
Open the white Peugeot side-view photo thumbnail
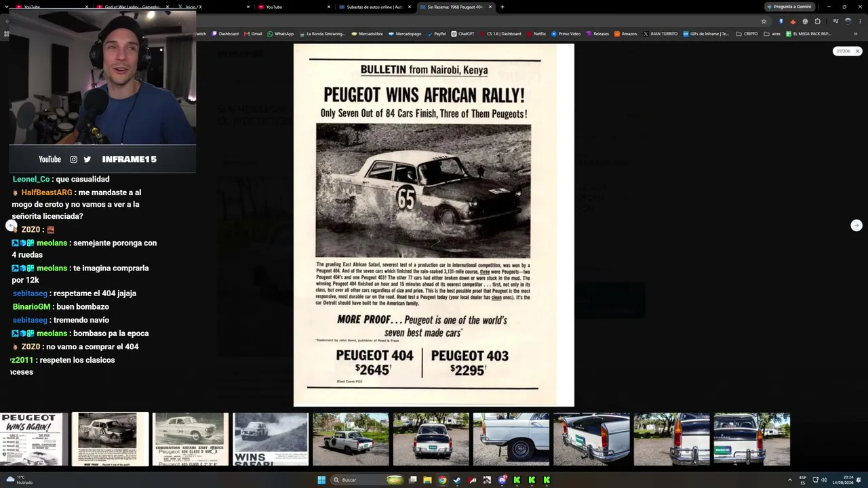[351, 439]
